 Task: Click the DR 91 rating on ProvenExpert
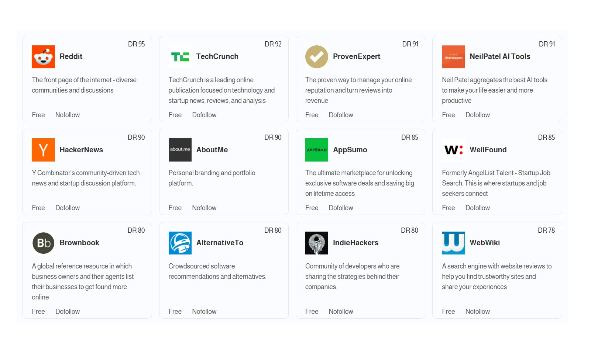[x=410, y=44]
